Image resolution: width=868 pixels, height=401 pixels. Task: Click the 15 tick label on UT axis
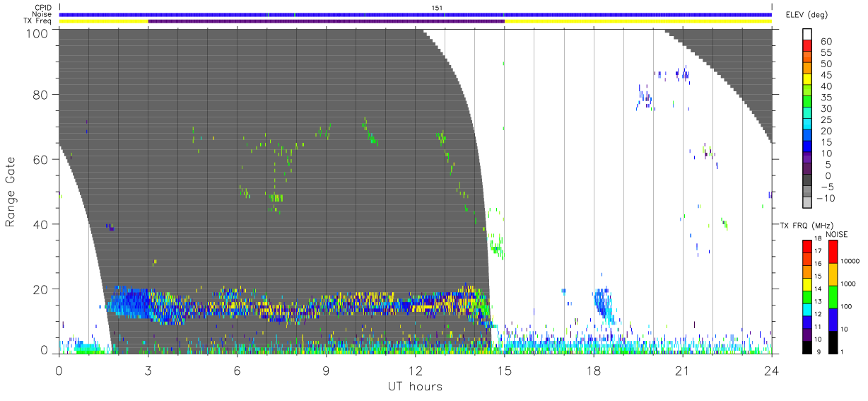505,369
